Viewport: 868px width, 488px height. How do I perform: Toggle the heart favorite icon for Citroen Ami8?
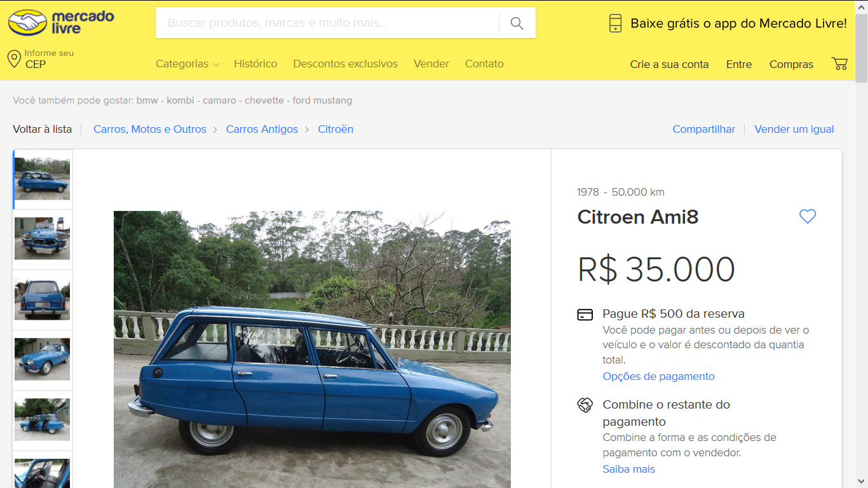pos(808,217)
